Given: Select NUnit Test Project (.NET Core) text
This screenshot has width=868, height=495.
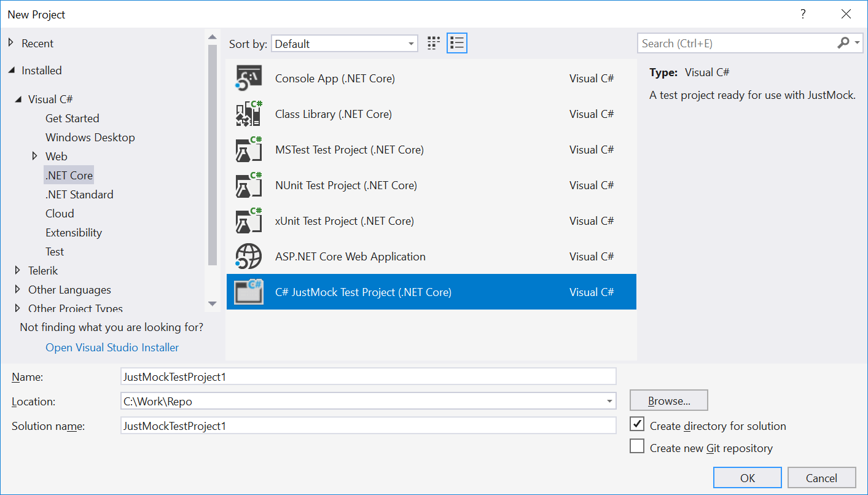Looking at the screenshot, I should pos(346,185).
